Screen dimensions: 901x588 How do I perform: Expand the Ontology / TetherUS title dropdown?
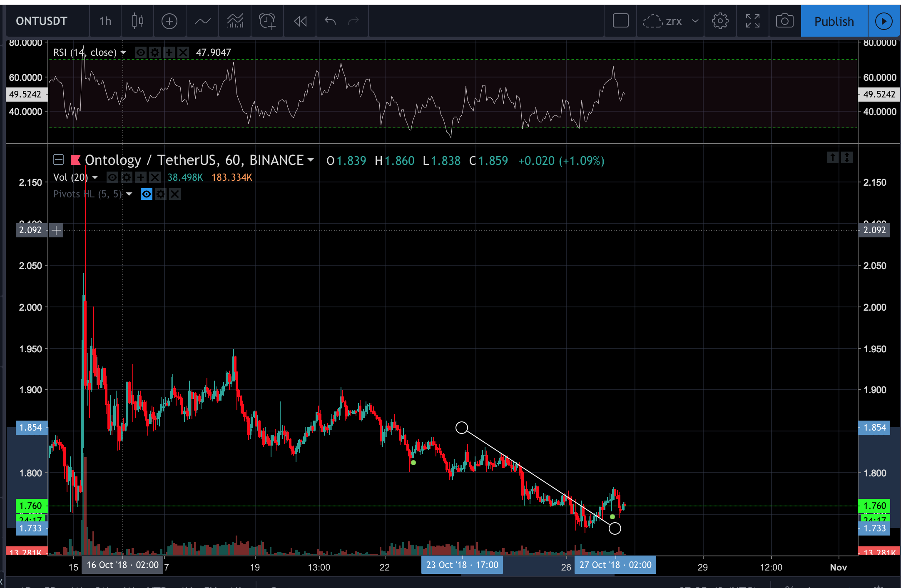pyautogui.click(x=310, y=160)
